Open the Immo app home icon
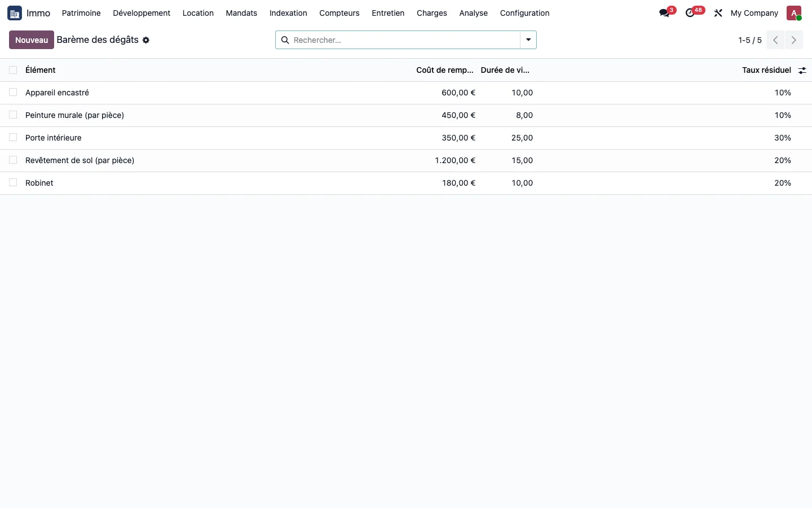The image size is (812, 508). point(15,13)
